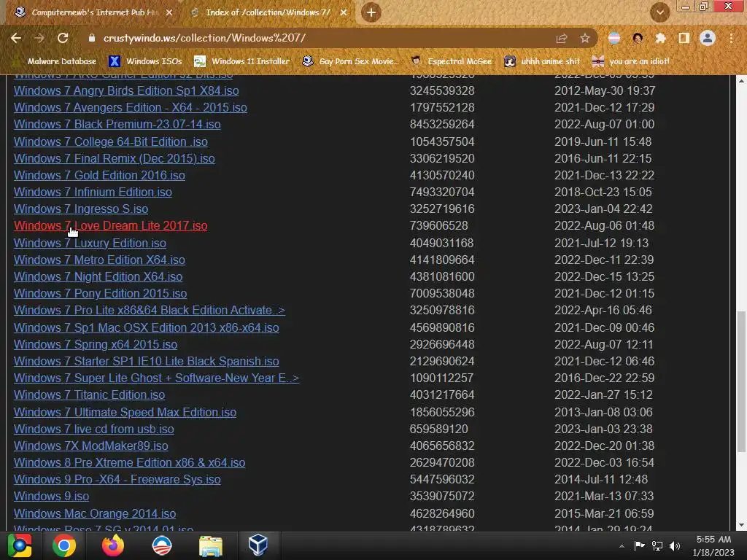Screen dimensions: 747x560
Task: Open the Malware Database bookmark
Action: 55,61
